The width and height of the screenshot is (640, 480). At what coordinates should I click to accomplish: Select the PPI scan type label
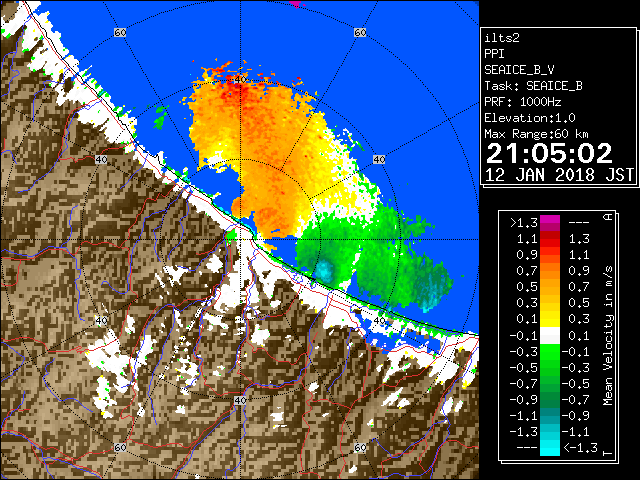[x=494, y=54]
